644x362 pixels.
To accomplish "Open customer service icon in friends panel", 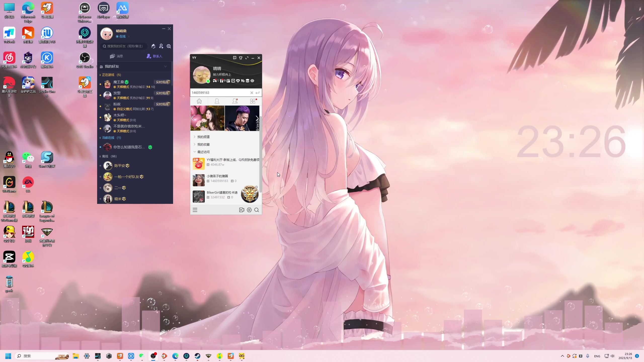I will (x=153, y=46).
